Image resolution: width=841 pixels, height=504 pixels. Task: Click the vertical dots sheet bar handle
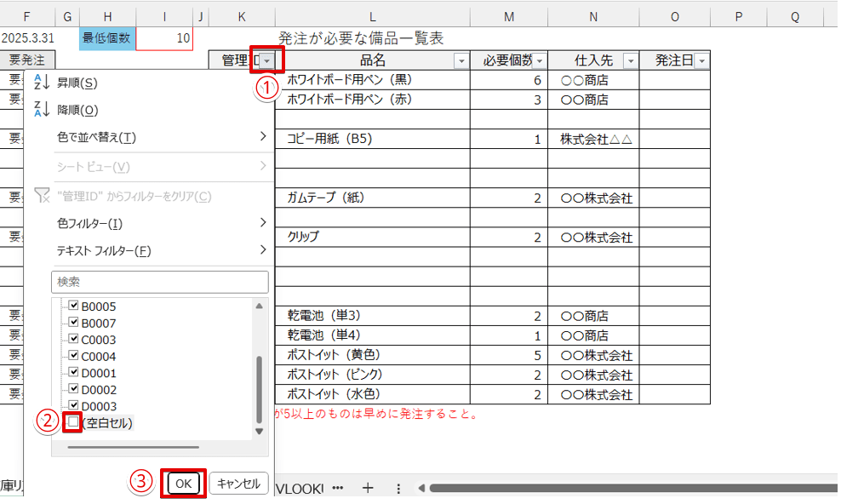click(398, 489)
